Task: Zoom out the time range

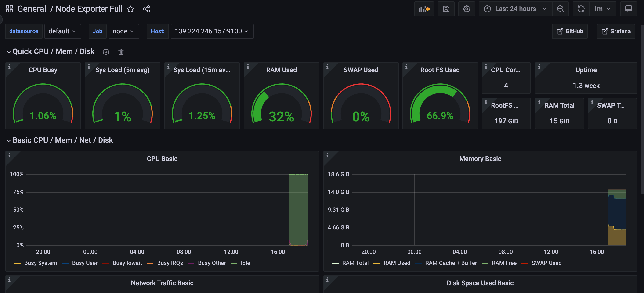Action: click(x=560, y=9)
